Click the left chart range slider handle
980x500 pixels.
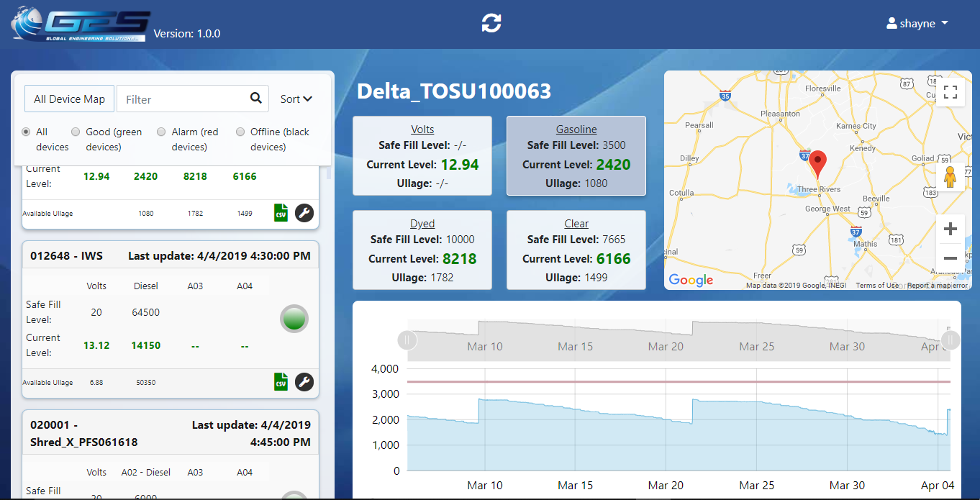click(x=407, y=340)
